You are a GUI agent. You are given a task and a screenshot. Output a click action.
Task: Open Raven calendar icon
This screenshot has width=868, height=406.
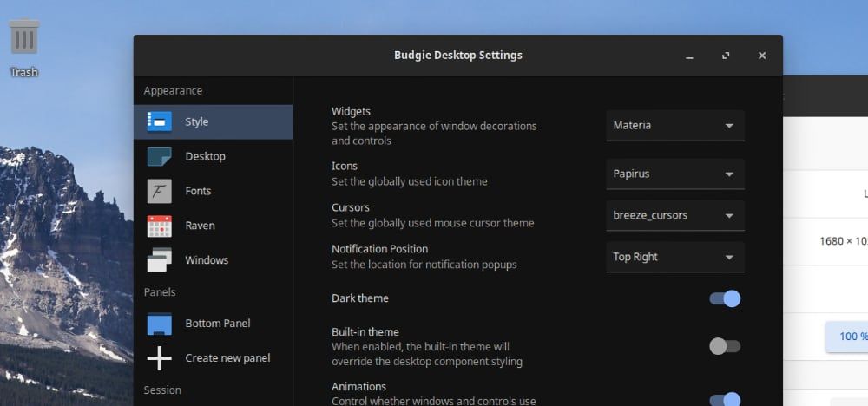pyautogui.click(x=159, y=226)
